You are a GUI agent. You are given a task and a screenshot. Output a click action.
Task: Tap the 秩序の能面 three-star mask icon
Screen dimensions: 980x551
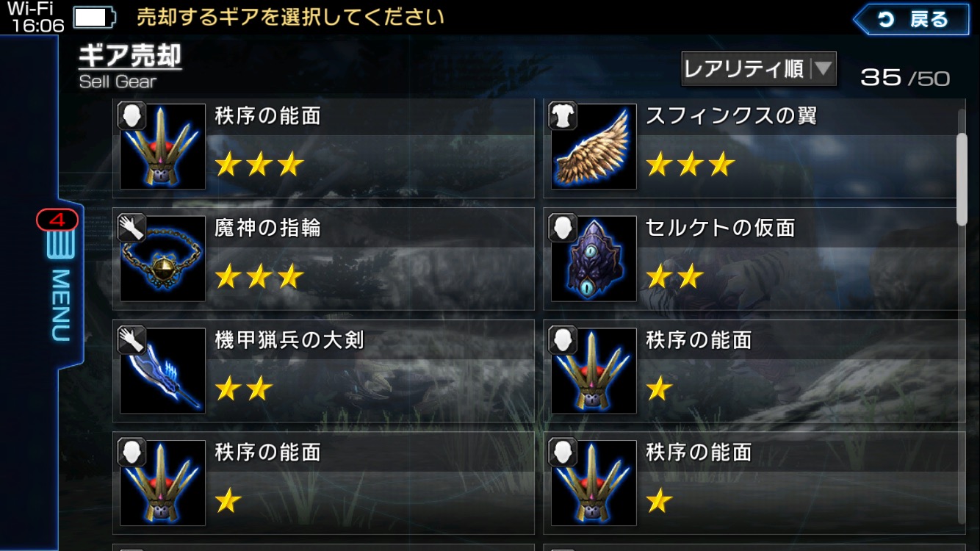[x=162, y=146]
